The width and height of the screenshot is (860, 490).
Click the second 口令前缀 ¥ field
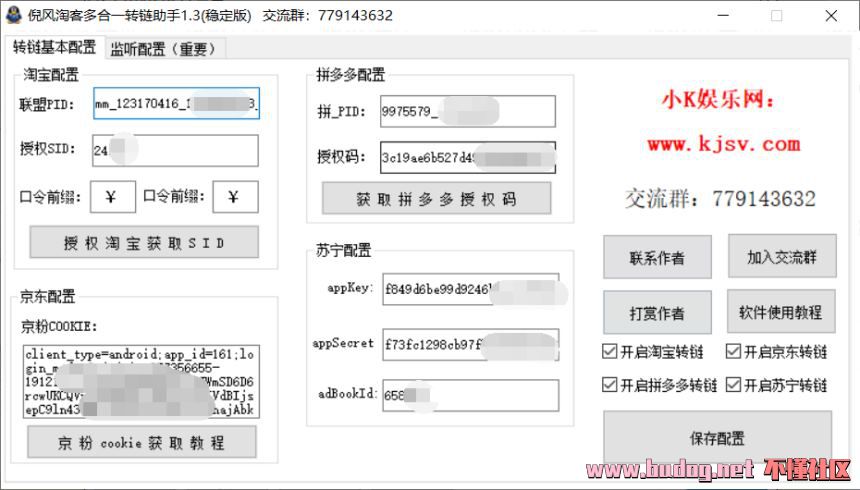(x=235, y=196)
